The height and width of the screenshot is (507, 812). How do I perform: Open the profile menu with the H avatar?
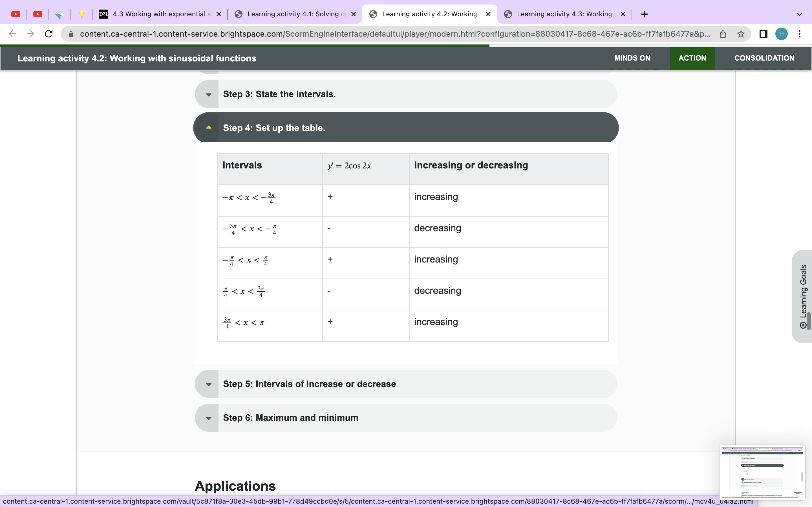pos(781,34)
